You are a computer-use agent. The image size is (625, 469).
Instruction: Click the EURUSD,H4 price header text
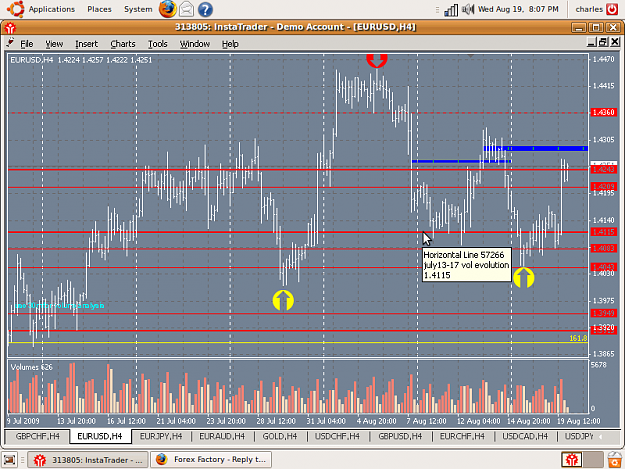81,60
